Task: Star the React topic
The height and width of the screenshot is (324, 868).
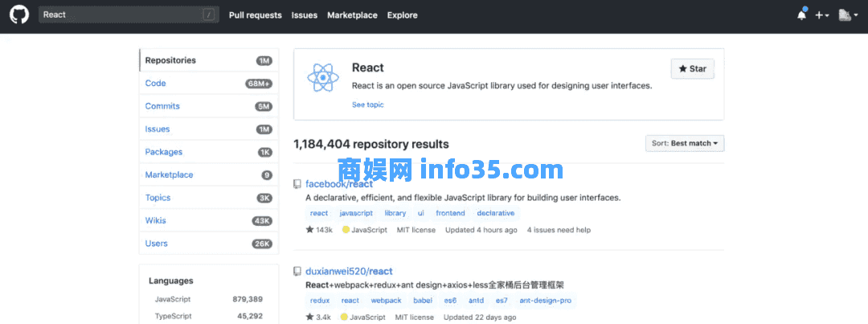Action: coord(692,68)
